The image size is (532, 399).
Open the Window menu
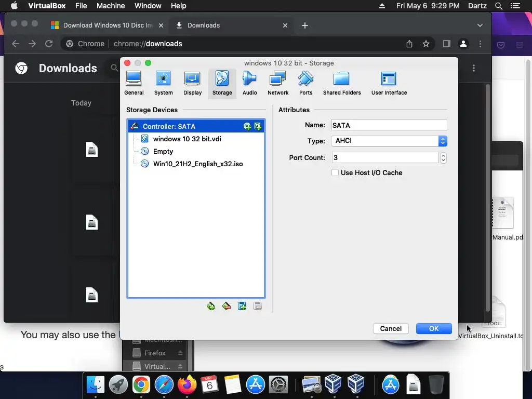pos(148,6)
